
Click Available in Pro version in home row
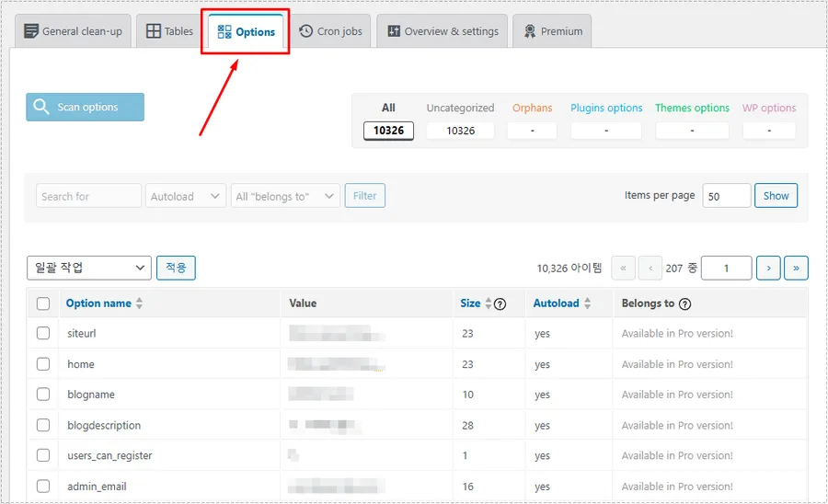(x=677, y=364)
